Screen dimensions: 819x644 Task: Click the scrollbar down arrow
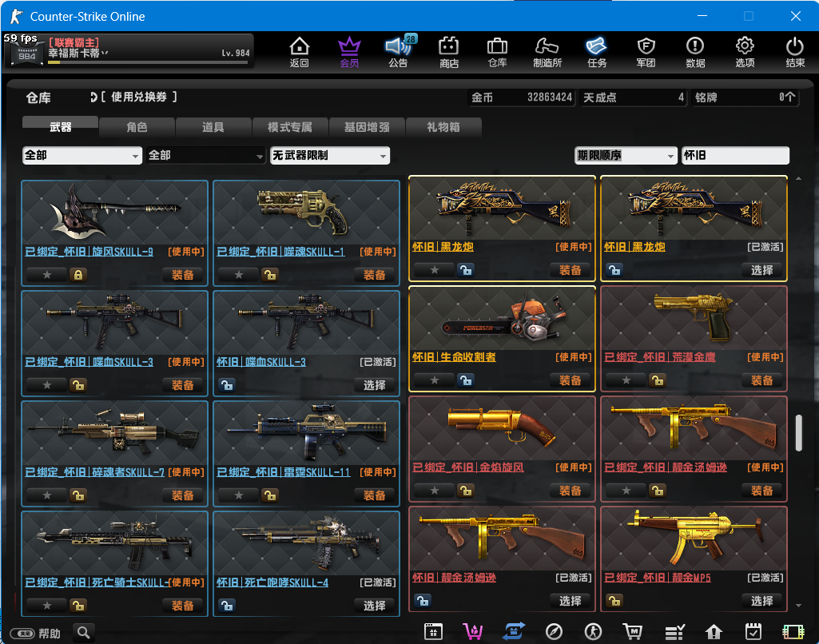pyautogui.click(x=799, y=606)
